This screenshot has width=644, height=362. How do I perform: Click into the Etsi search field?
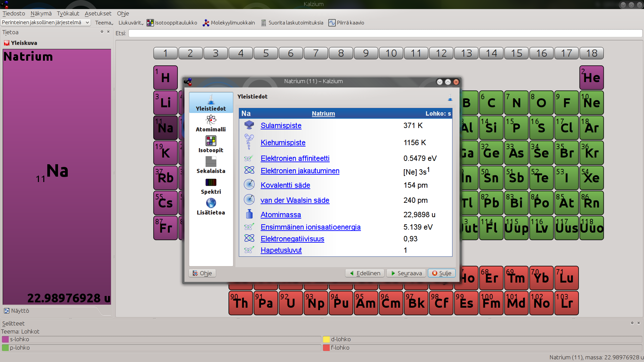[385, 33]
